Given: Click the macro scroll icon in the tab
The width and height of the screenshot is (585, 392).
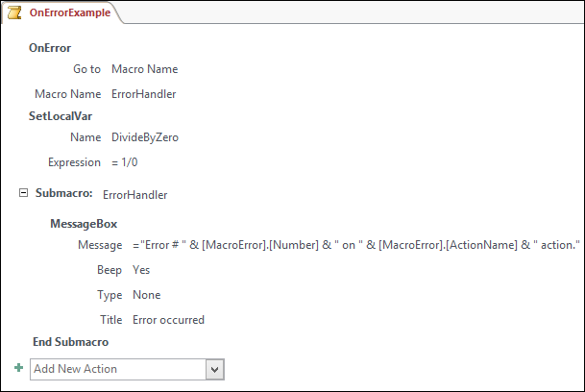Looking at the screenshot, I should coord(16,13).
